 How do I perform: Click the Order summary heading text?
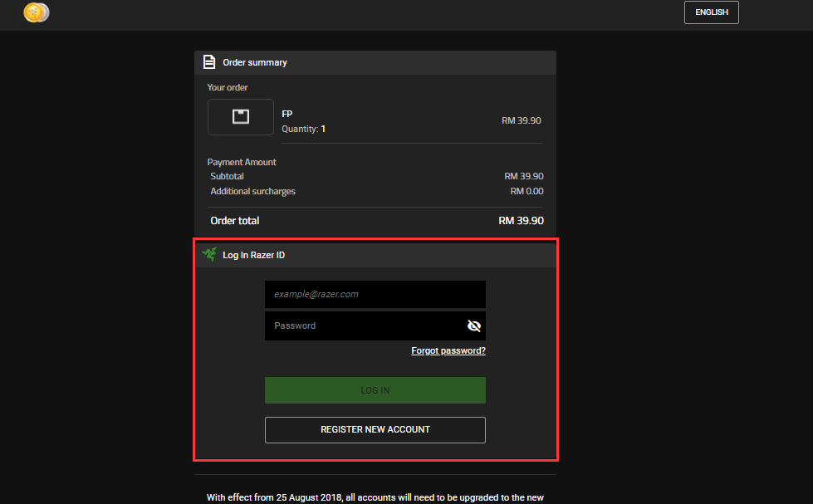pos(255,62)
